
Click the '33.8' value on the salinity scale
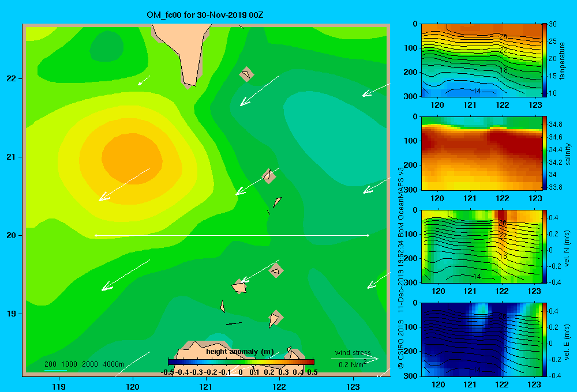point(555,187)
